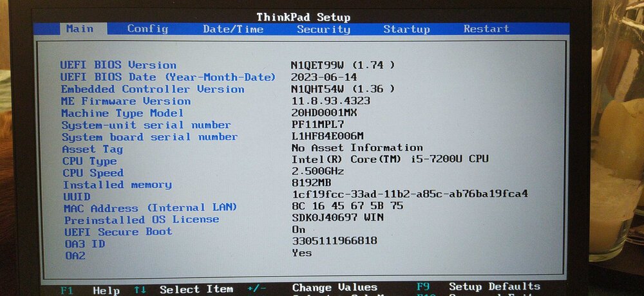Click the UEFI Secure Boot On value
The image size is (644, 296).
click(x=299, y=230)
